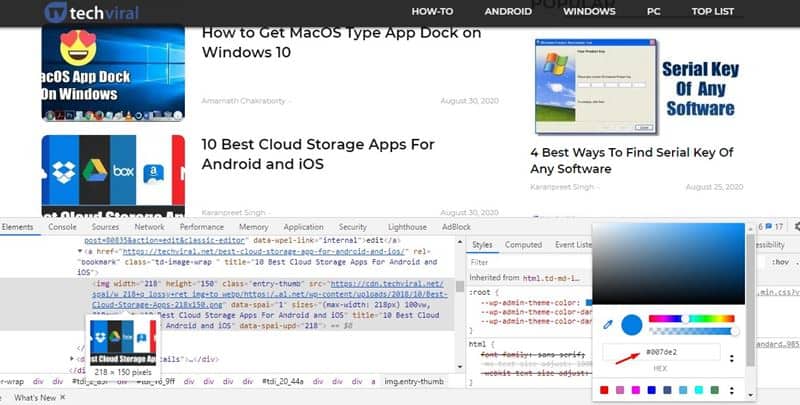800x405 pixels.
Task: Choose the pure blue palette swatch
Action: coord(652,390)
